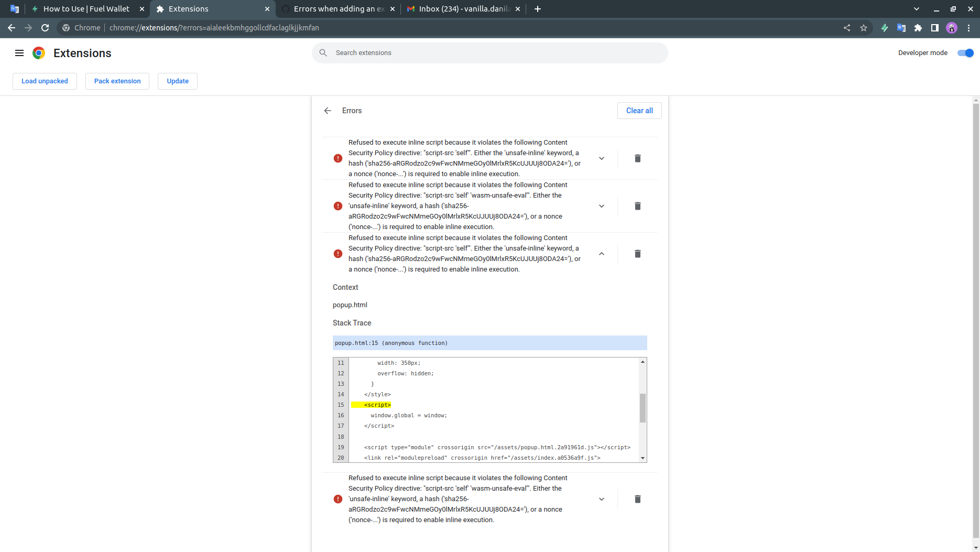This screenshot has height=552, width=980.
Task: Share the current page
Action: click(x=847, y=28)
